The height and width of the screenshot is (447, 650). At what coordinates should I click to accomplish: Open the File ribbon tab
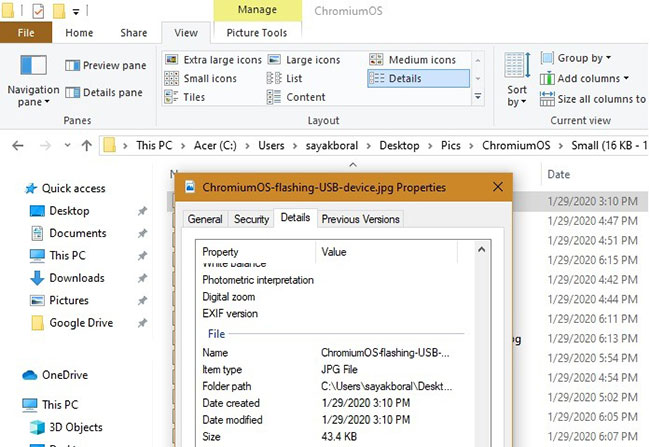[26, 32]
